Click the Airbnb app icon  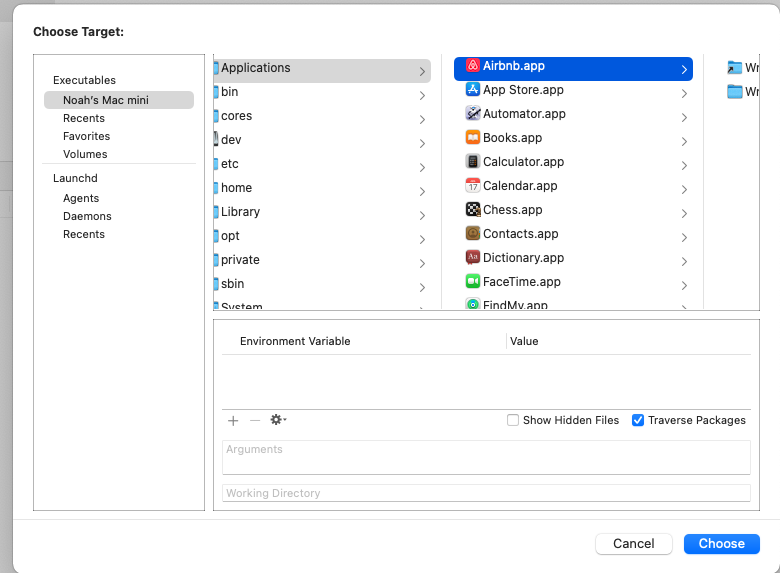473,66
